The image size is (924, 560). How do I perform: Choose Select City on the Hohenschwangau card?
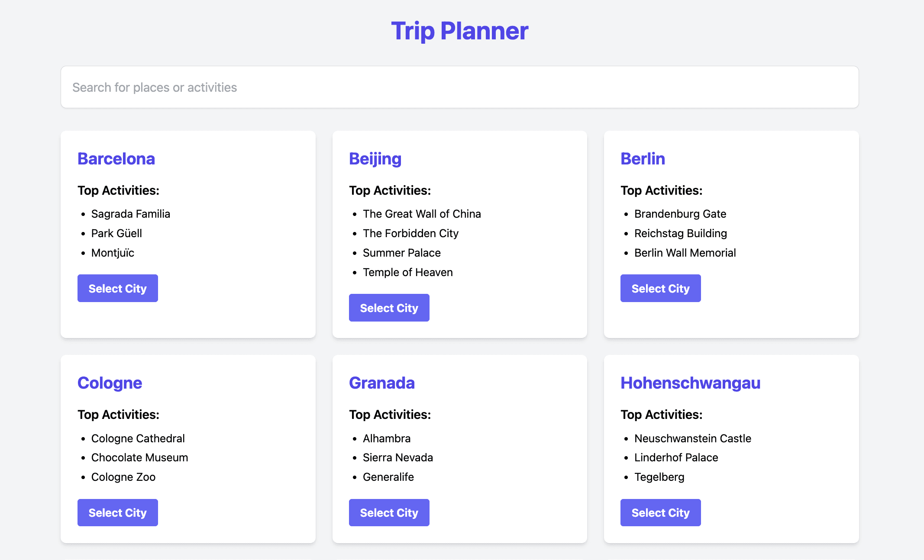click(660, 512)
